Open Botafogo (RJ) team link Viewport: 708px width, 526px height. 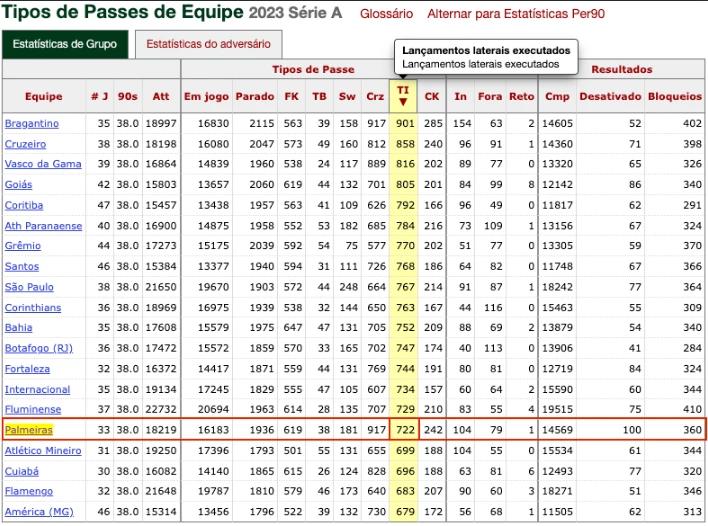[38, 348]
